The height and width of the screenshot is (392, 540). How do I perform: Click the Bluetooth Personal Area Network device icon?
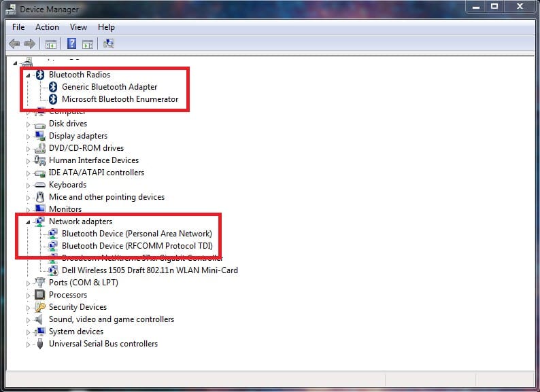pyautogui.click(x=53, y=234)
